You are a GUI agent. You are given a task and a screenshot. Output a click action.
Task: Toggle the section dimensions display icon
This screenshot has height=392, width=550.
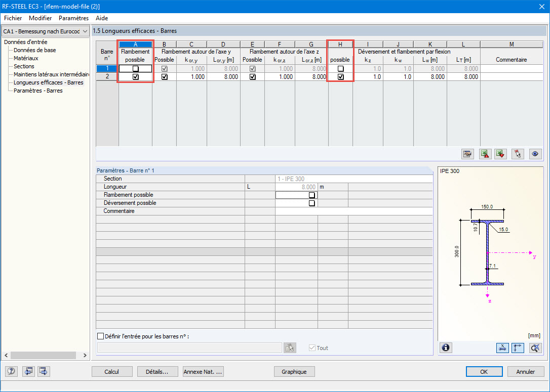502,347
